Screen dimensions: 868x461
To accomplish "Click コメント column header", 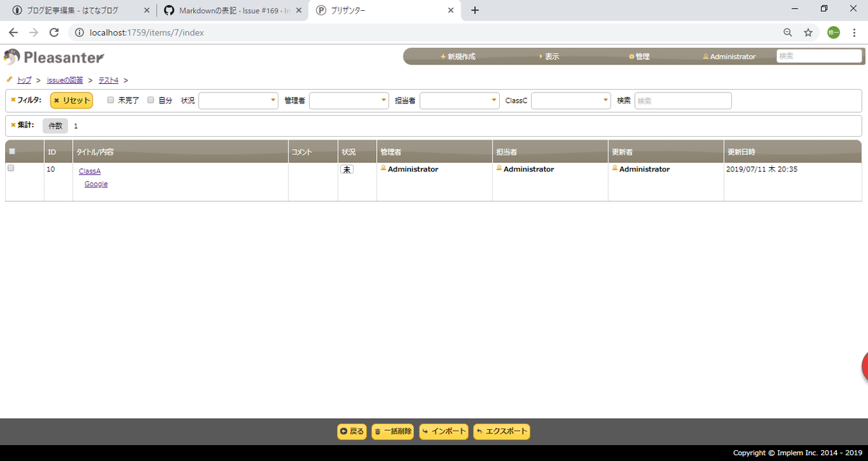I will tap(314, 152).
